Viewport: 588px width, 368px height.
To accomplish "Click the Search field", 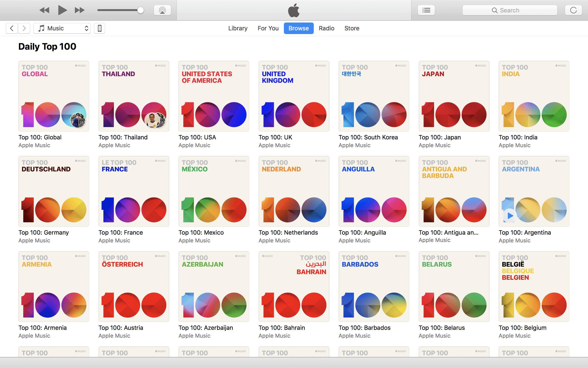I will point(510,10).
